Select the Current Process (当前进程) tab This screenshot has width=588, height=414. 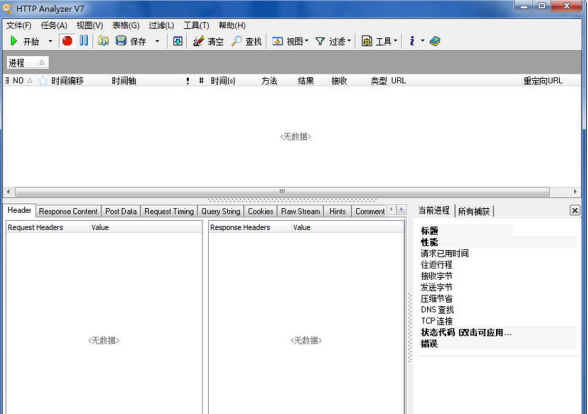434,210
